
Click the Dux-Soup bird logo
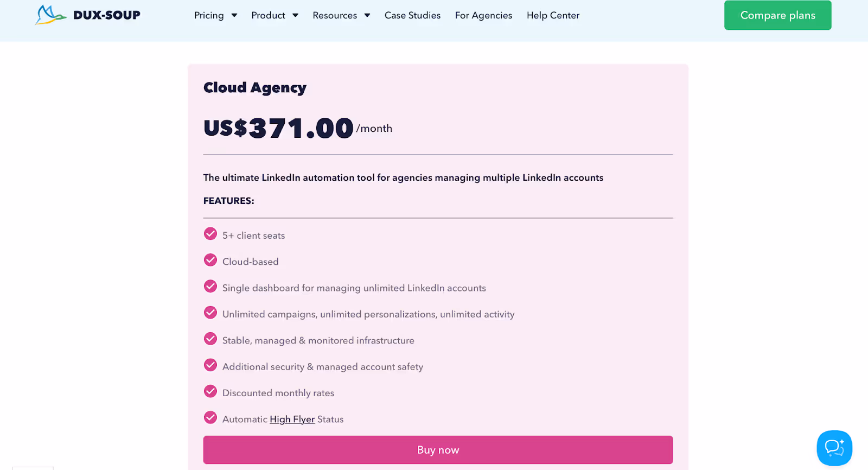click(50, 15)
